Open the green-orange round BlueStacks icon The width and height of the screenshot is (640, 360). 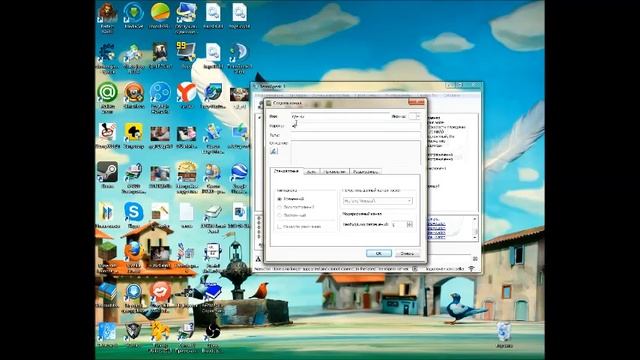[160, 12]
